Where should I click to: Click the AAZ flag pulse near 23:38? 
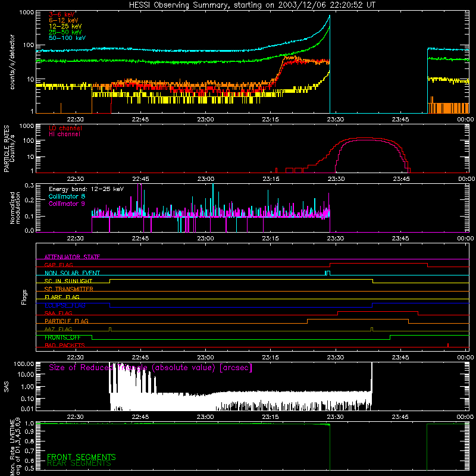[x=372, y=329]
